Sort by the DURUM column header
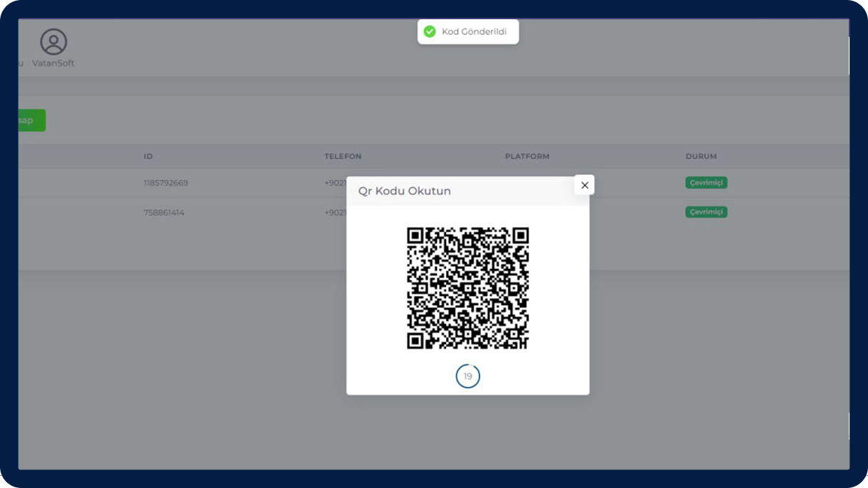This screenshot has width=868, height=488. click(x=701, y=157)
